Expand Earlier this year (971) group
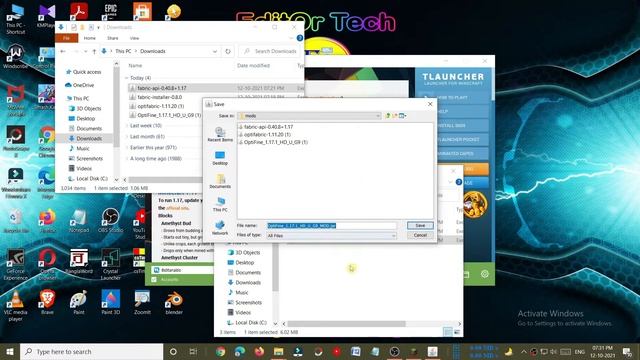Viewport: 640px width, 360px height. tap(127, 147)
